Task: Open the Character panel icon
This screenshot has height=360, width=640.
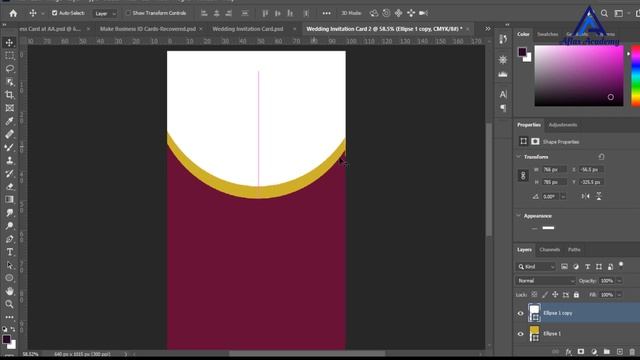Action: pyautogui.click(x=503, y=94)
